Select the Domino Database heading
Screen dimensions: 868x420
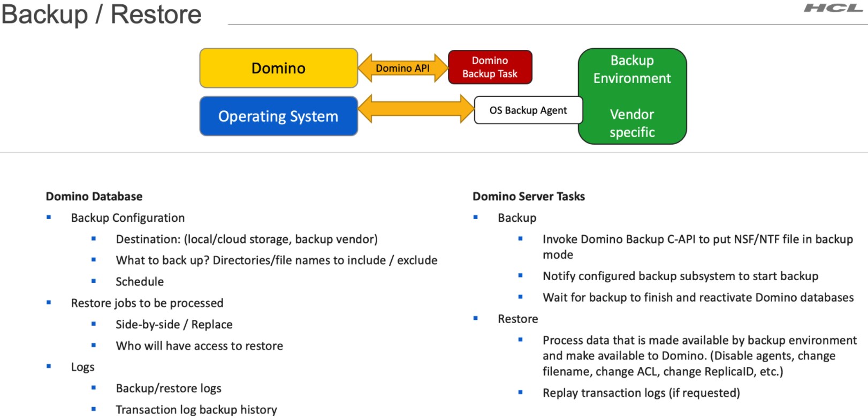pos(94,197)
